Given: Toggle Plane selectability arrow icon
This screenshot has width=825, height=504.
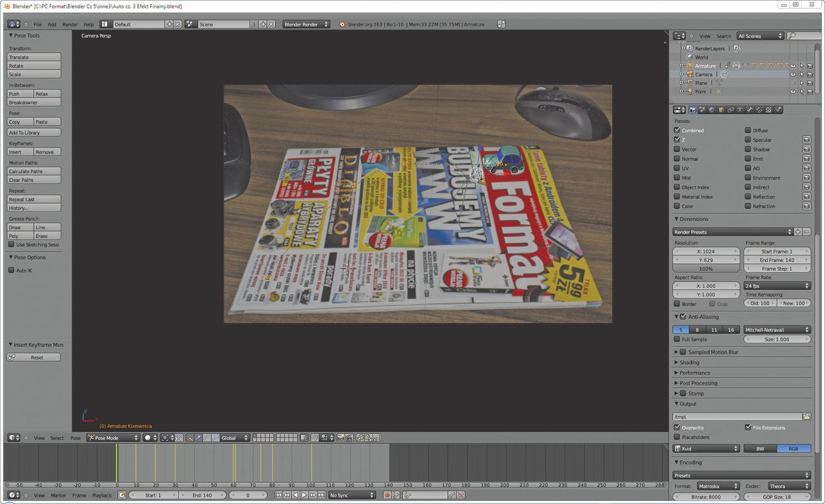Looking at the screenshot, I should coord(802,83).
